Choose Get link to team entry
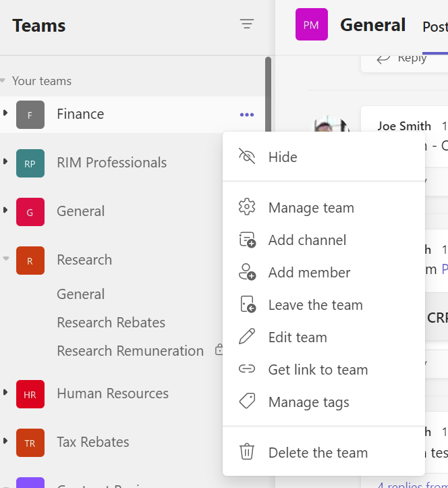The image size is (448, 488). coord(324,369)
